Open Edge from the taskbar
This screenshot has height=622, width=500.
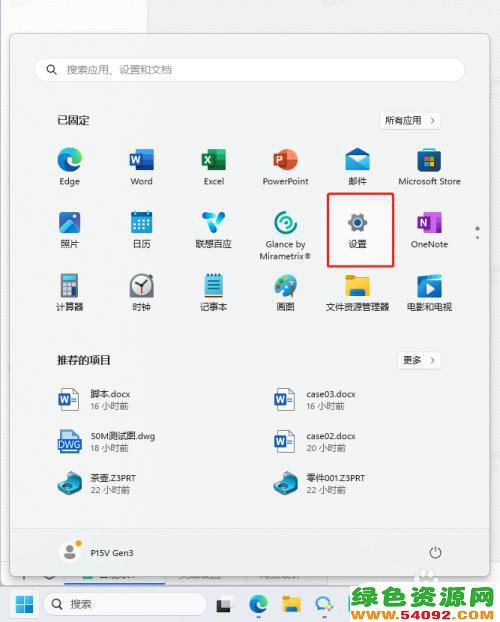pyautogui.click(x=258, y=604)
